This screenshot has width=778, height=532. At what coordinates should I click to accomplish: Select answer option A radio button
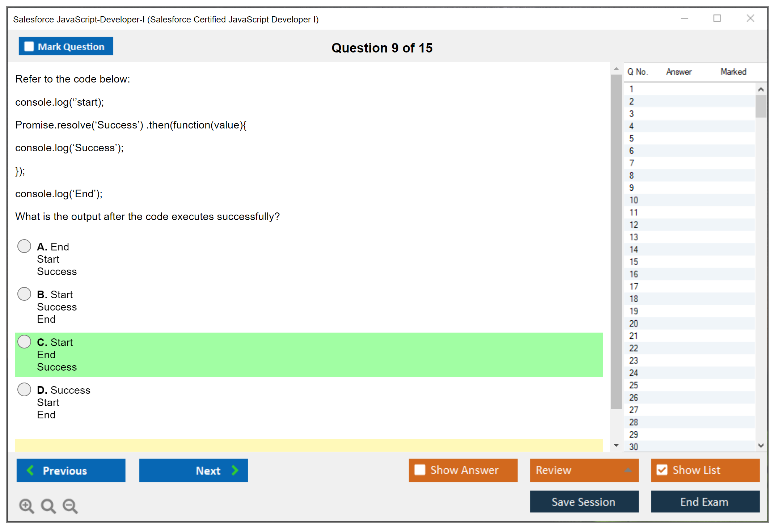tap(24, 246)
